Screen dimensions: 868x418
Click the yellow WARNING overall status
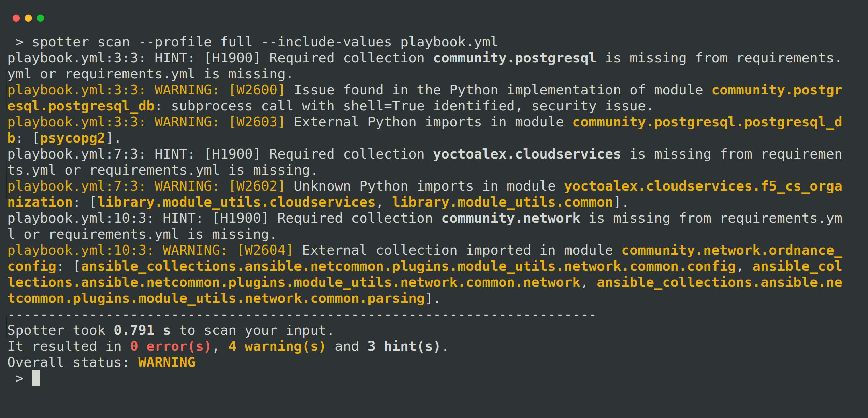167,362
